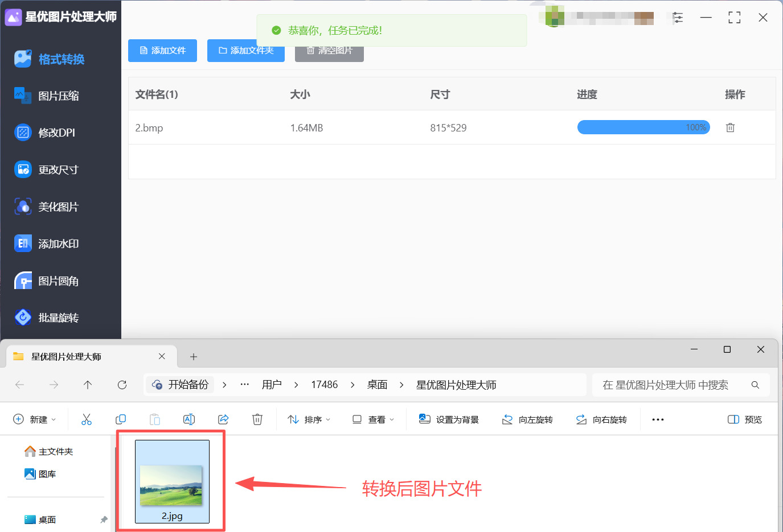The height and width of the screenshot is (532, 783).
Task: Expand the chevron after 用户 breadcrumb
Action: point(296,385)
